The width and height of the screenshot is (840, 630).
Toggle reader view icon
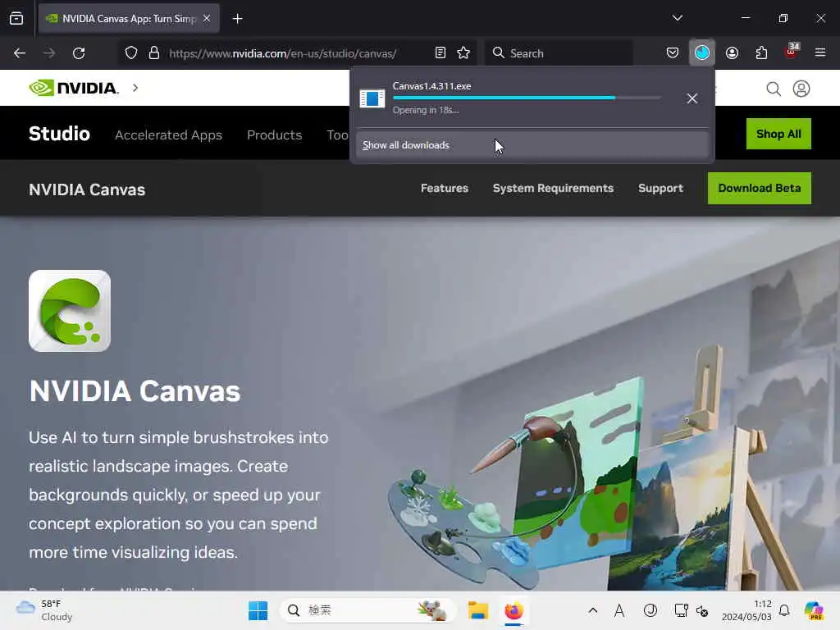(x=440, y=52)
